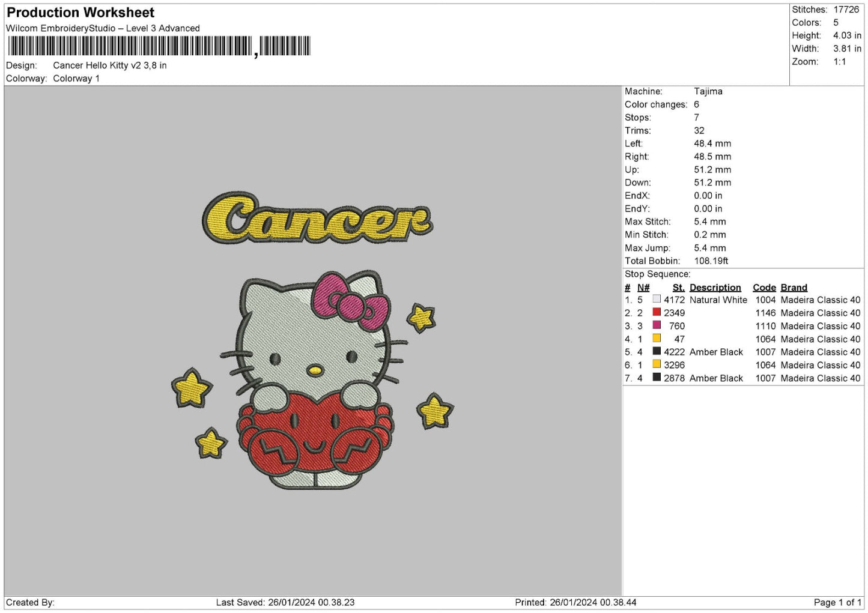Image resolution: width=868 pixels, height=613 pixels.
Task: Click the Min Stitch value 0.2 mm
Action: click(710, 235)
